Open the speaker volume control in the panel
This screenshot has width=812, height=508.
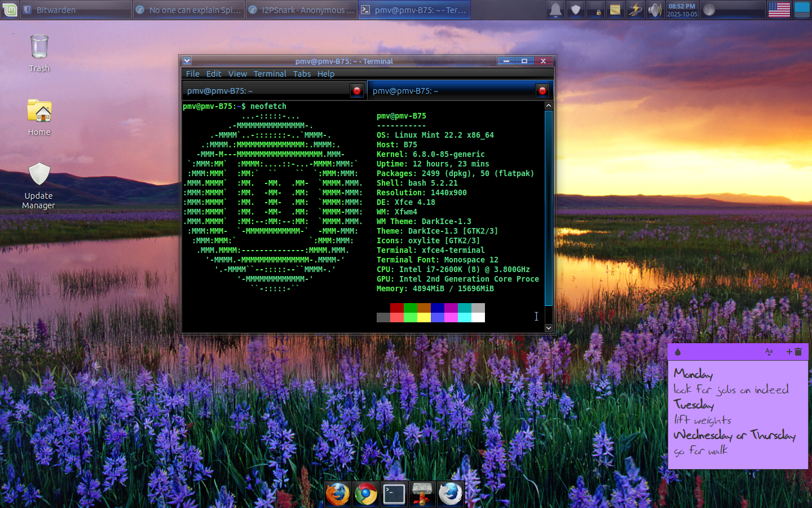coord(654,10)
